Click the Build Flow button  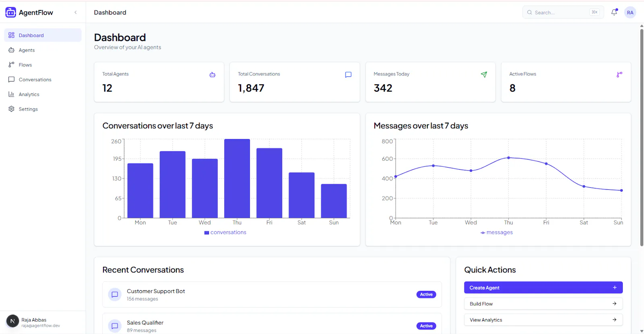[543, 304]
